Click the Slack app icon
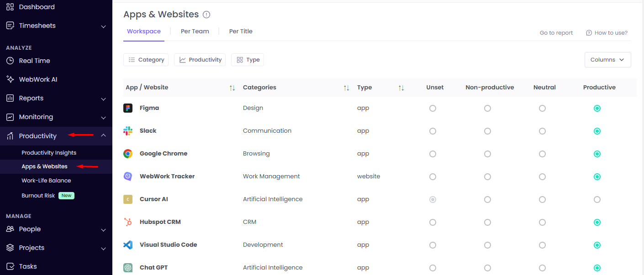 [x=128, y=131]
